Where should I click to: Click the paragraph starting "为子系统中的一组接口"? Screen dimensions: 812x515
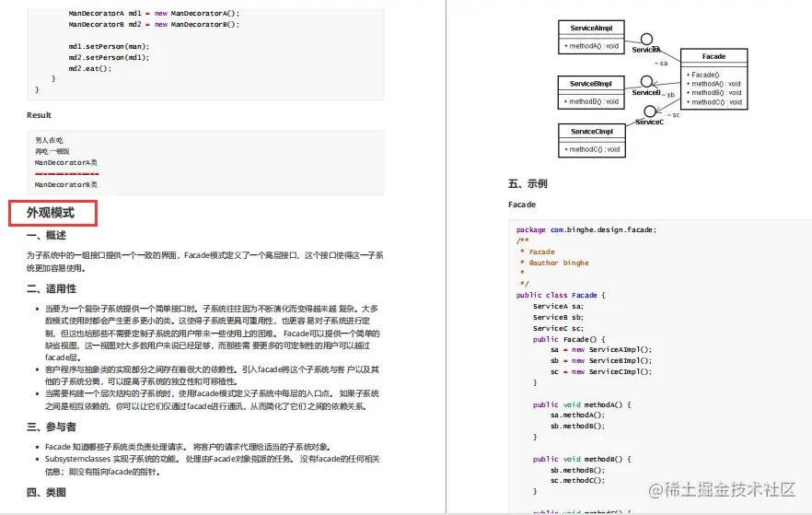[205, 262]
